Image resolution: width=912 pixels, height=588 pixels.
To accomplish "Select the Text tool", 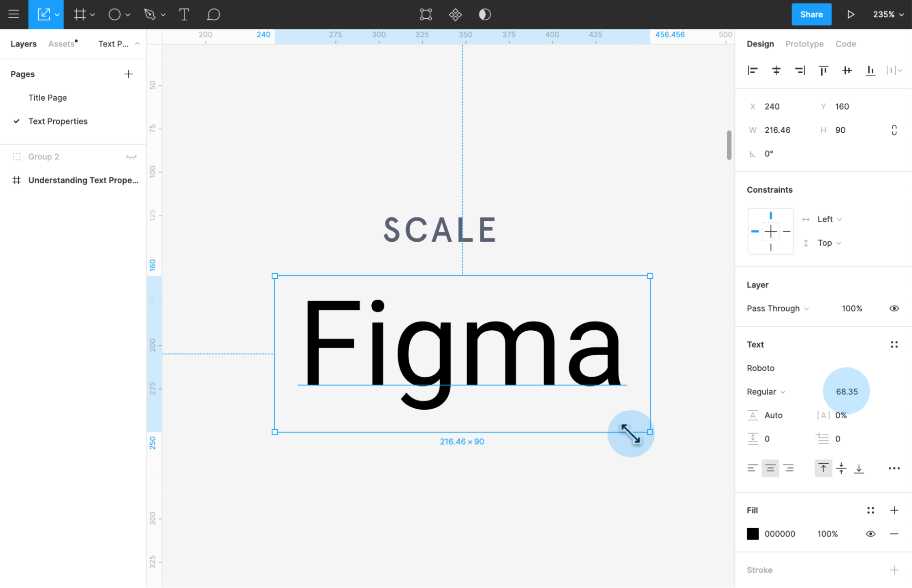I will point(183,15).
